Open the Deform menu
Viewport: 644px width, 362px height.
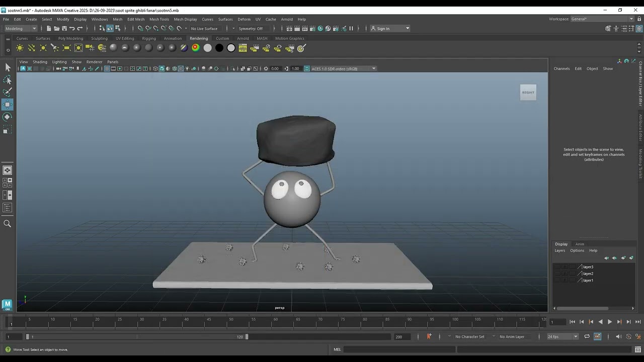tap(244, 19)
